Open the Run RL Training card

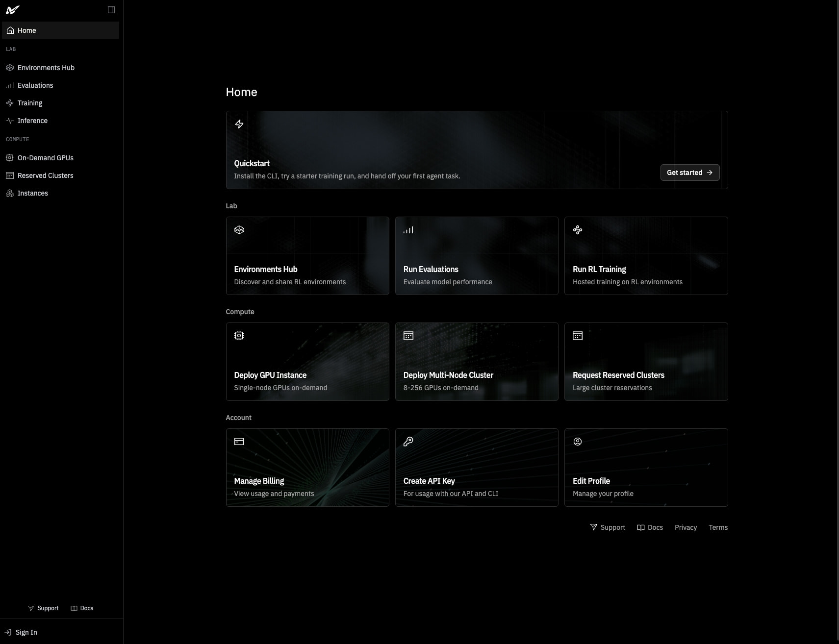pos(646,256)
